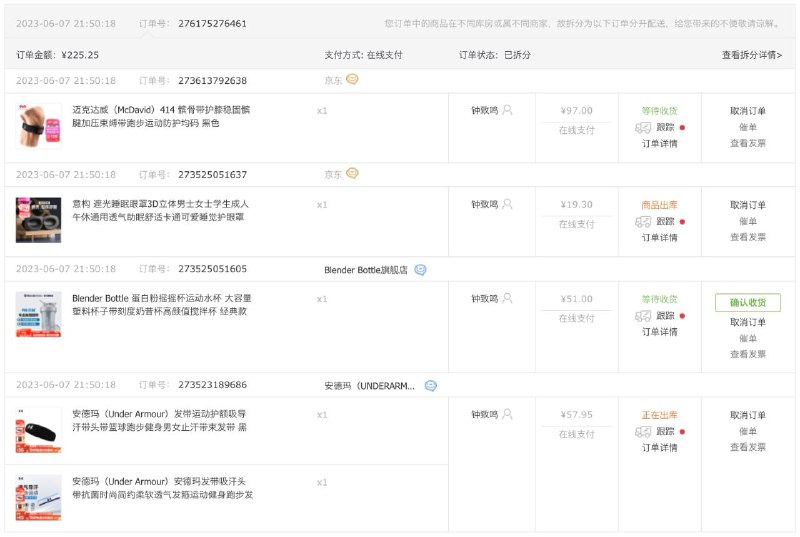Image resolution: width=800 pixels, height=537 pixels.
Task: Open 订单详情 for McDavid order
Action: [x=659, y=143]
